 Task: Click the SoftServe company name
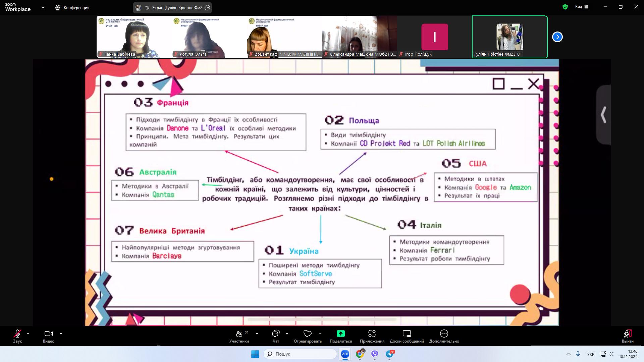coord(316,274)
